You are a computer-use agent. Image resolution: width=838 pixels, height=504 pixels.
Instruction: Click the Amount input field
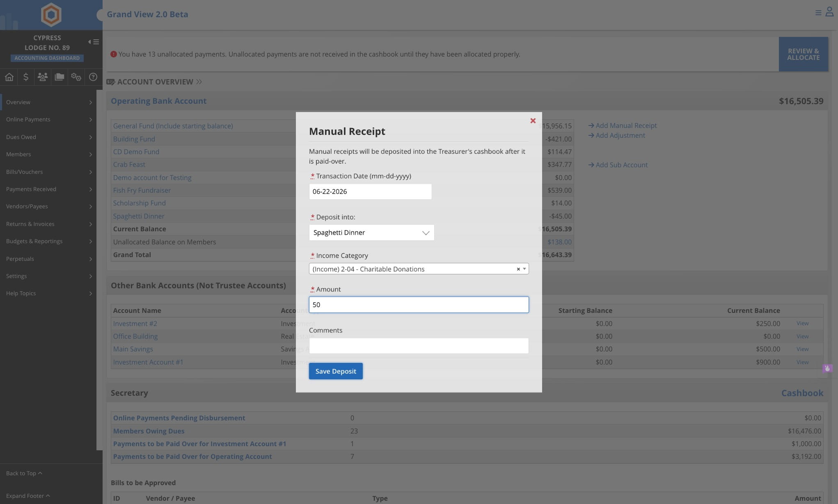click(x=419, y=305)
